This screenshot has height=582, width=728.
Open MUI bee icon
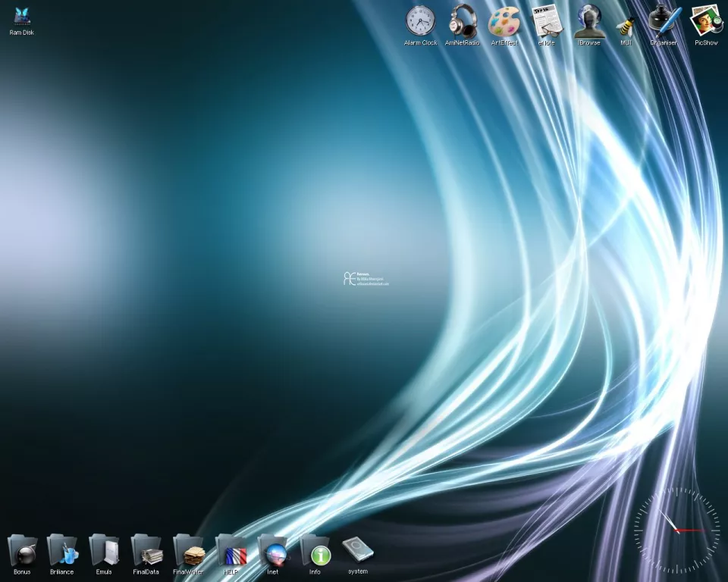point(626,23)
